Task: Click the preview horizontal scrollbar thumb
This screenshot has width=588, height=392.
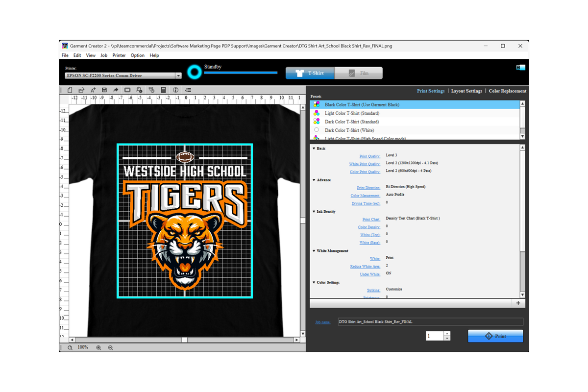Action: pyautogui.click(x=185, y=340)
